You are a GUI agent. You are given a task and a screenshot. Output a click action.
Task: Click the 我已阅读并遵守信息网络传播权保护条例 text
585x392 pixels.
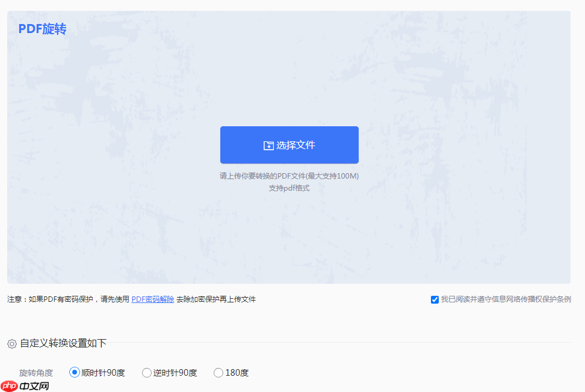pyautogui.click(x=506, y=299)
